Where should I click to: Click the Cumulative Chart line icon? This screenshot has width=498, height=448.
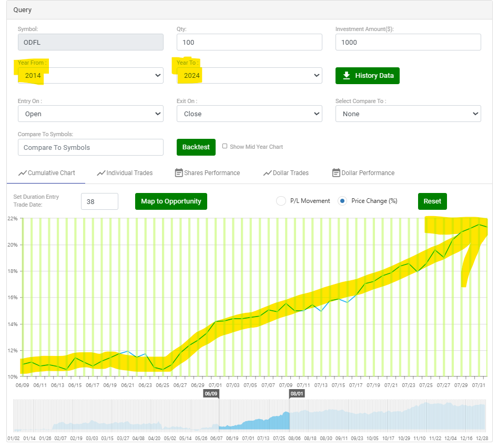[x=23, y=173]
